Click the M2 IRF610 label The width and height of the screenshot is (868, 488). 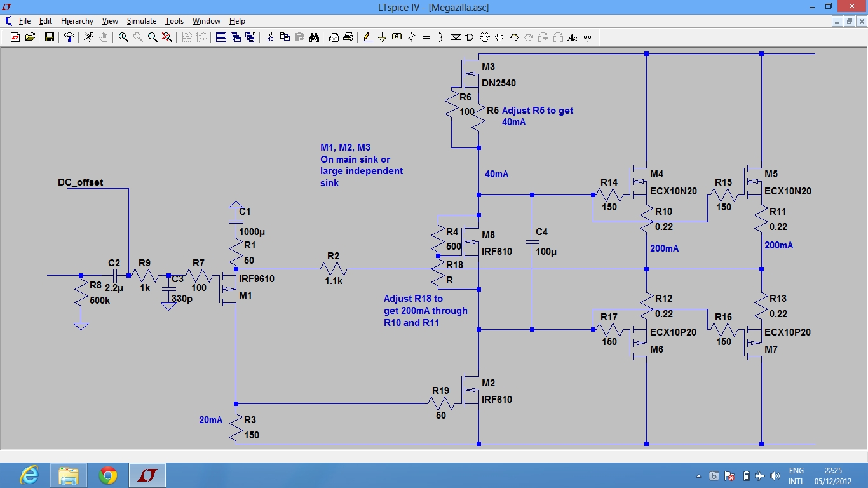497,400
